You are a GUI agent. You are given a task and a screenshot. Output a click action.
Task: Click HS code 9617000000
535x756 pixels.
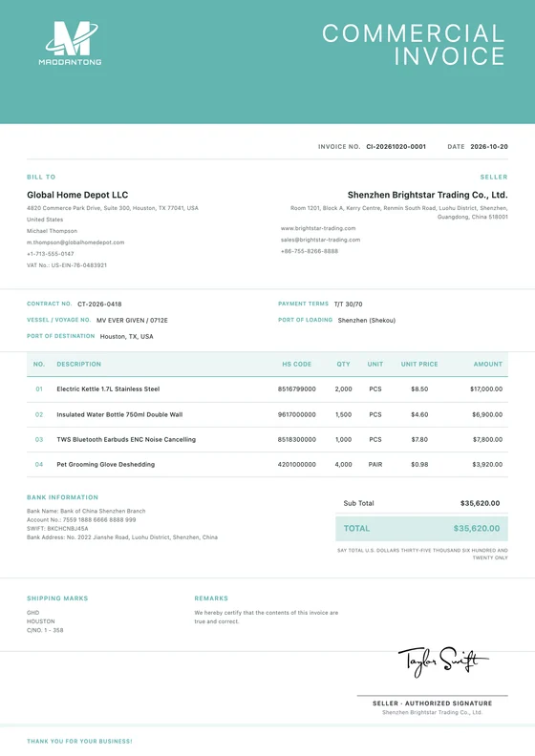[x=297, y=414]
